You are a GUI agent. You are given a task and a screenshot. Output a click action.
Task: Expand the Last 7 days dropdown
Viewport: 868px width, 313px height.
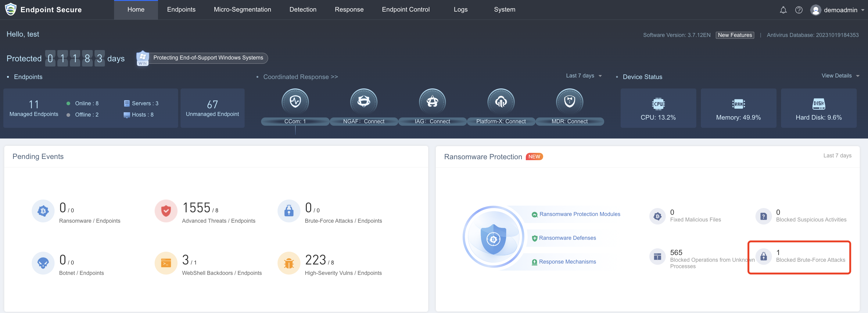tap(584, 76)
